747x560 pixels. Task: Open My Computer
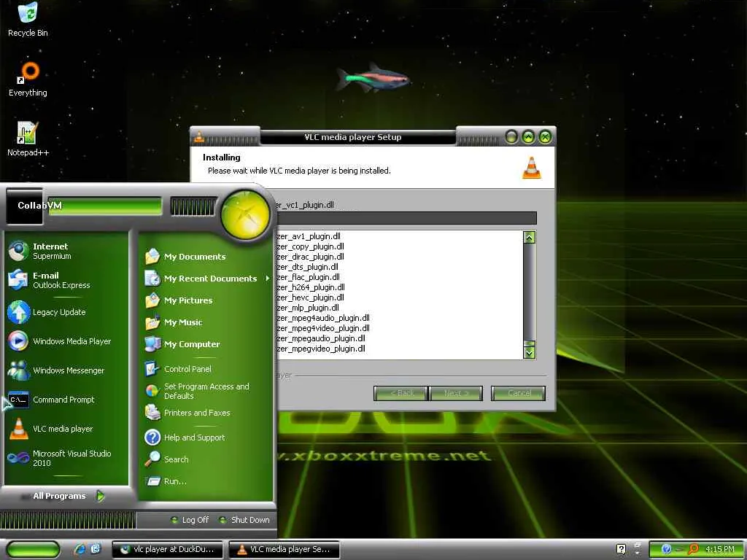[x=206, y=344]
